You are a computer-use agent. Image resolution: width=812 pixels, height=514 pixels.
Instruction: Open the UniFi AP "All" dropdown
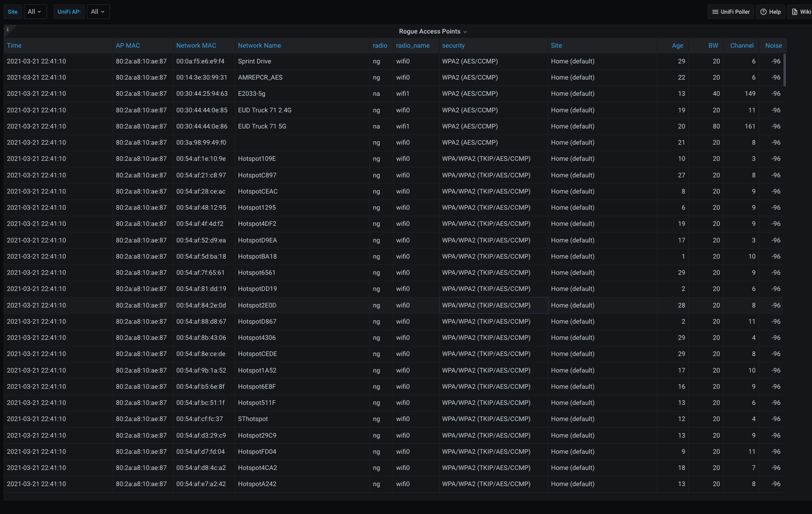point(98,11)
